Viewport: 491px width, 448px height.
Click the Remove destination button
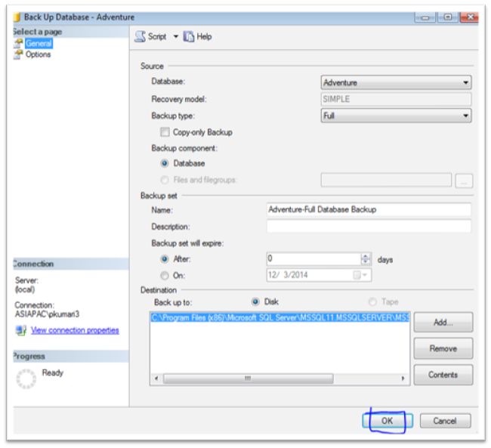click(443, 348)
